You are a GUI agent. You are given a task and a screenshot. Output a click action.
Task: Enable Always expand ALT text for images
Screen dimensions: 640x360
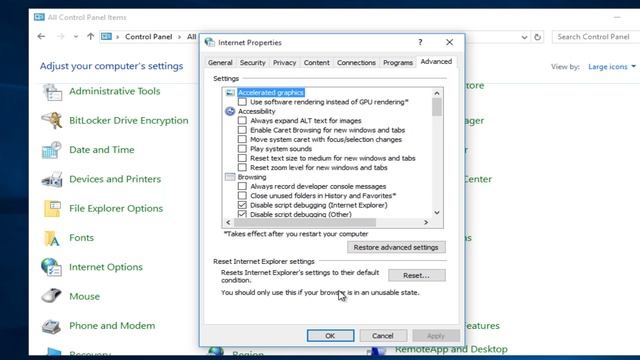242,120
